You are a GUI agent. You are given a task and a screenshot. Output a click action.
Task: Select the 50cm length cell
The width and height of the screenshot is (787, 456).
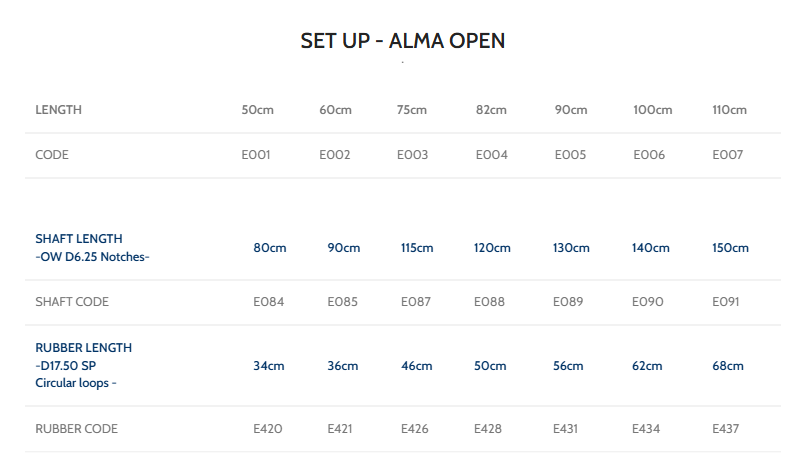257,110
